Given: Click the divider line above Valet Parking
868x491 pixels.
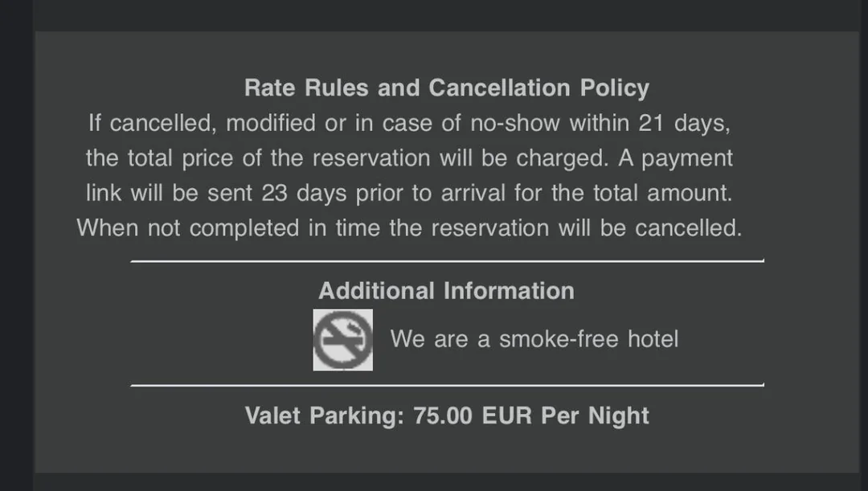Looking at the screenshot, I should pos(446,386).
